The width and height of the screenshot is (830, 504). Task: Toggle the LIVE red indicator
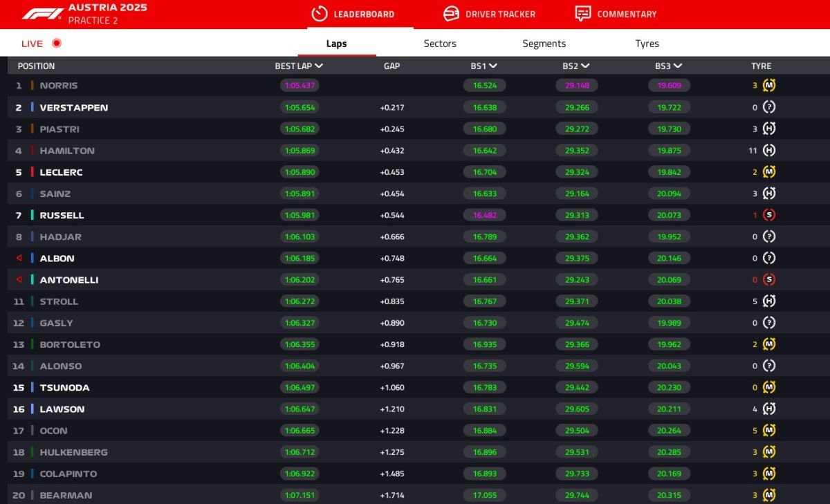point(57,44)
